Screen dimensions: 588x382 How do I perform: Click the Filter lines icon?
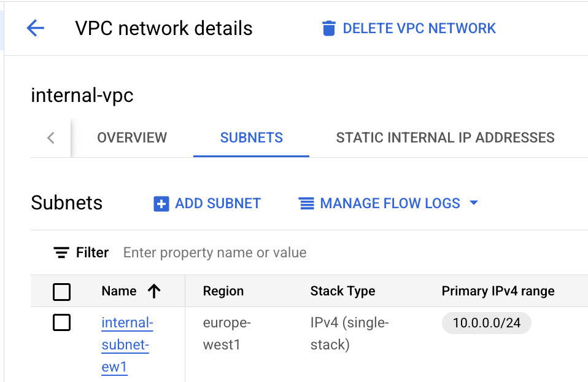coord(61,253)
